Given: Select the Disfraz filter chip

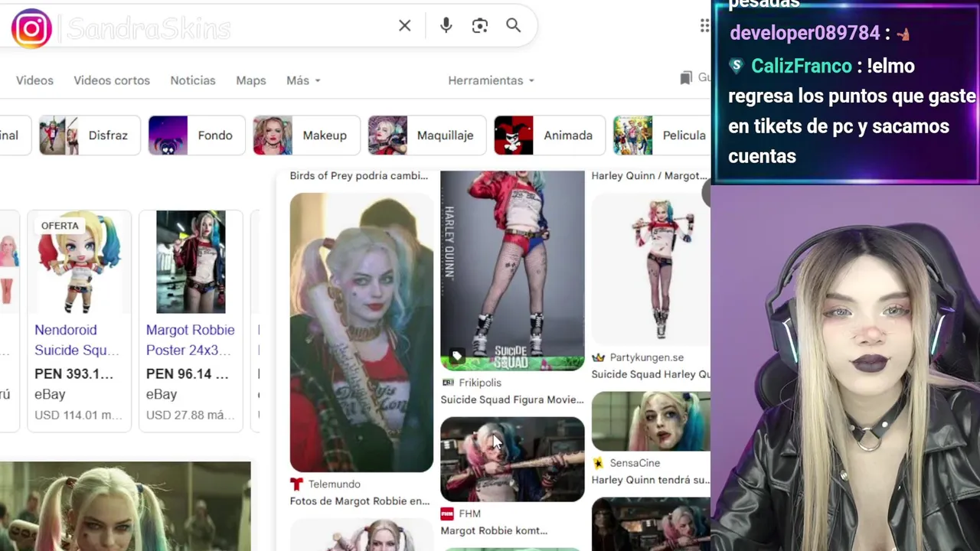Looking at the screenshot, I should pyautogui.click(x=90, y=135).
